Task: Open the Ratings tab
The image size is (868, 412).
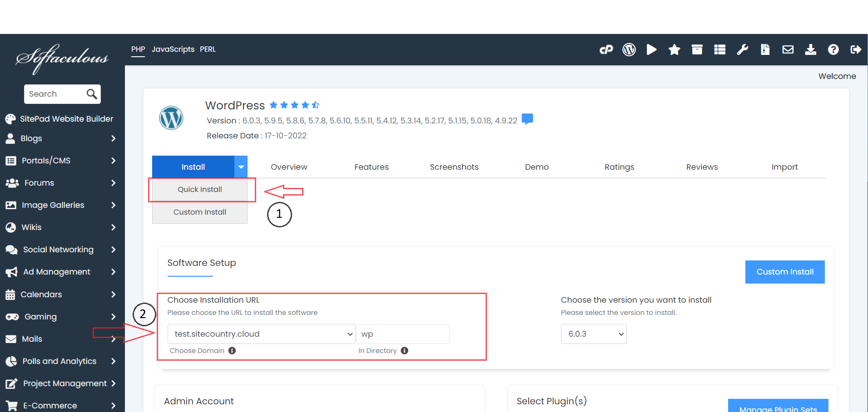Action: click(620, 167)
